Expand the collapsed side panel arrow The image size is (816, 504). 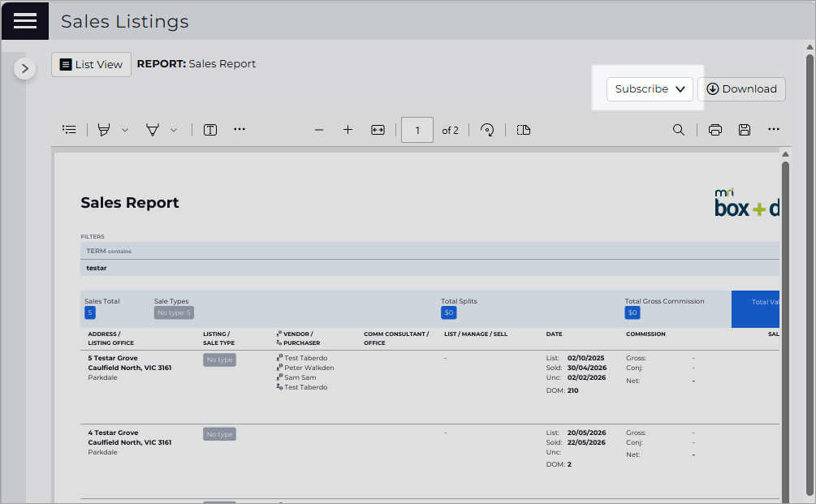click(24, 69)
